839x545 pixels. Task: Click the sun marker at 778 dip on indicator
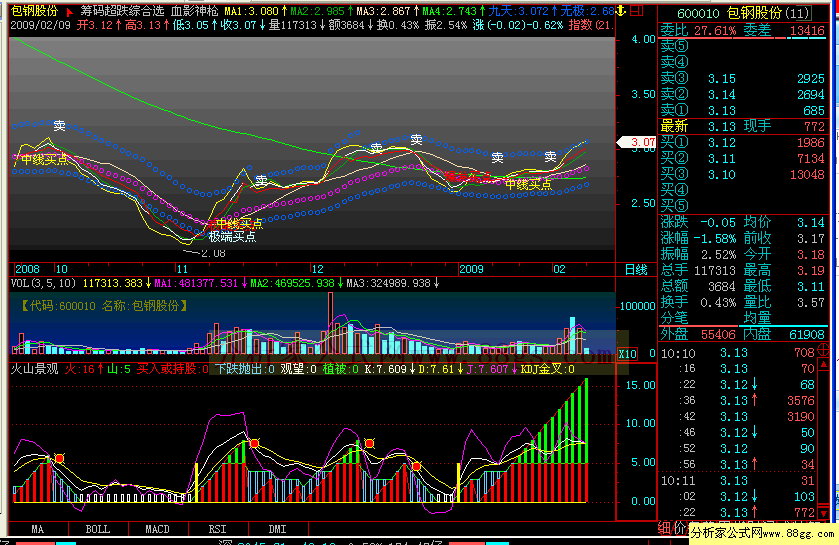point(416,466)
